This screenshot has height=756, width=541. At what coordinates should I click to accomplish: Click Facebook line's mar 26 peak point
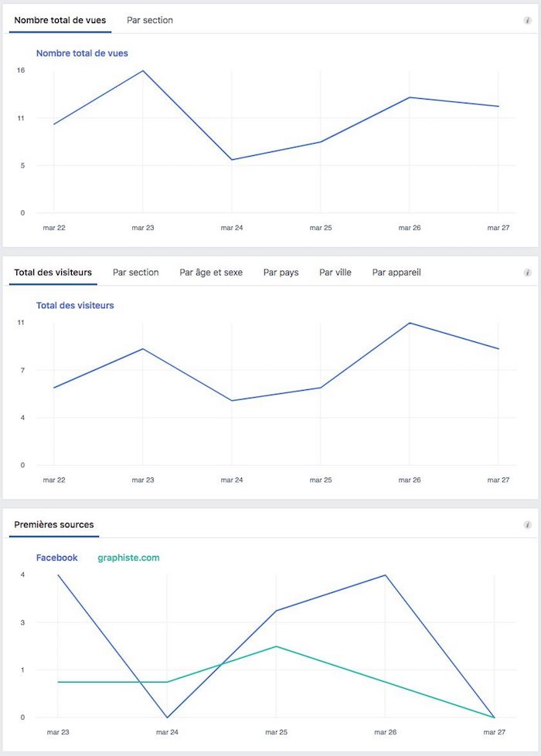(385, 575)
